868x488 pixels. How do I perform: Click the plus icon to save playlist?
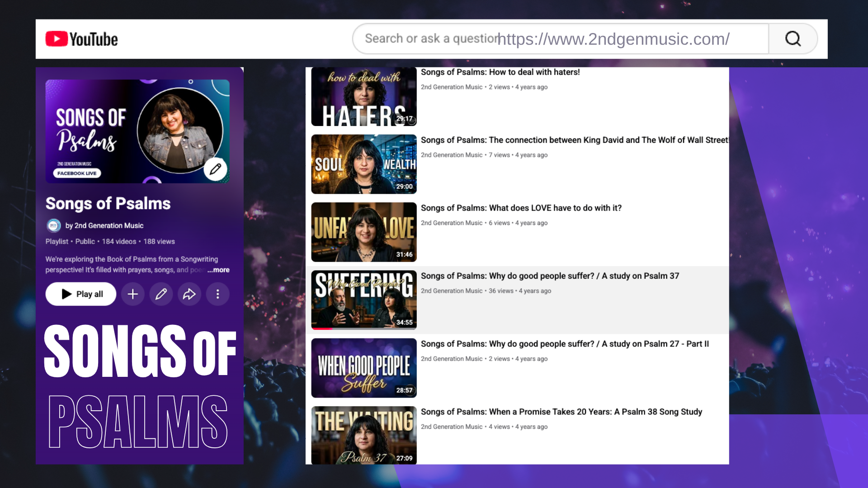pyautogui.click(x=133, y=294)
